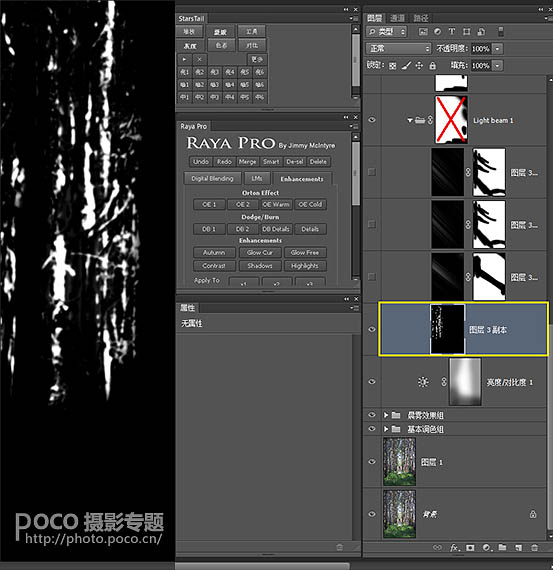Add a layer mask from bottom bar

pyautogui.click(x=470, y=547)
